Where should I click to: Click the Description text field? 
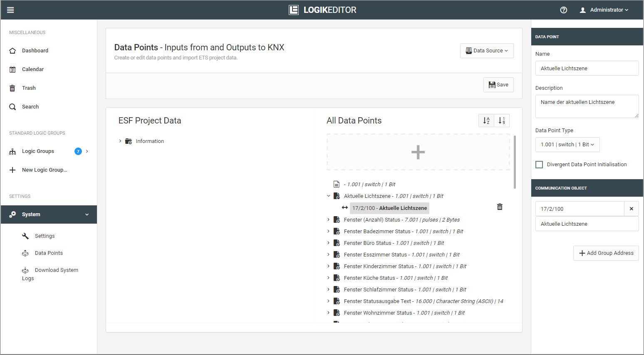587,106
